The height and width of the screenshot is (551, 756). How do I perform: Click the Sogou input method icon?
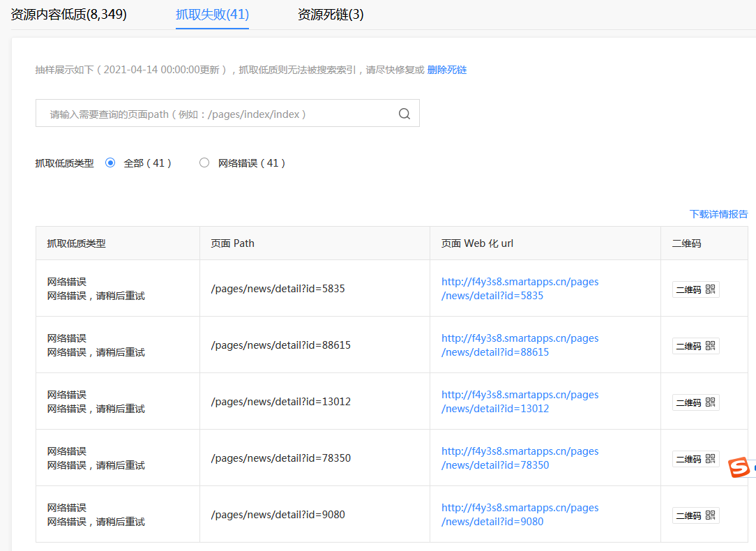[x=739, y=467]
